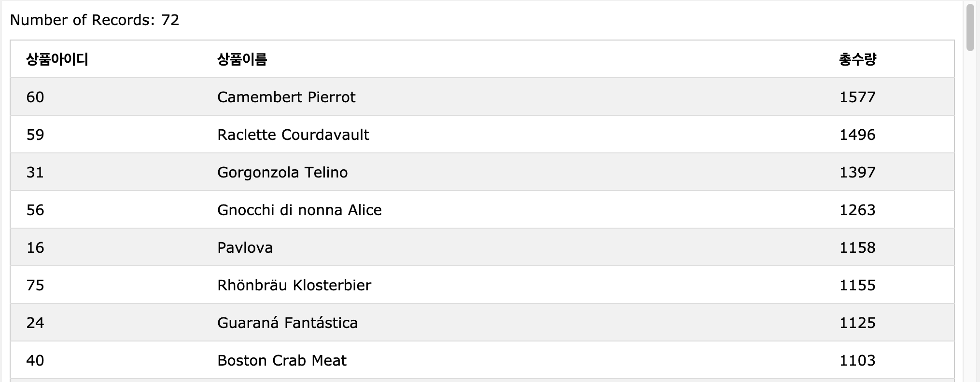Click the 상품아이디 column header
The width and height of the screenshot is (980, 382).
[x=57, y=59]
